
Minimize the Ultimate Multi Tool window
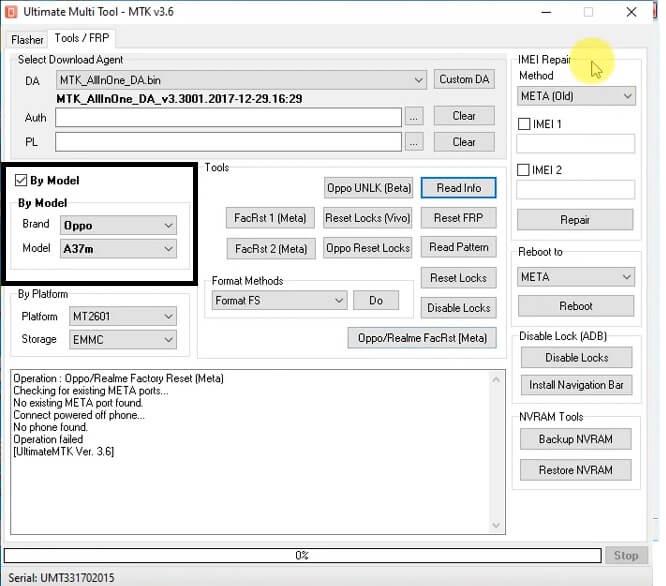546,12
